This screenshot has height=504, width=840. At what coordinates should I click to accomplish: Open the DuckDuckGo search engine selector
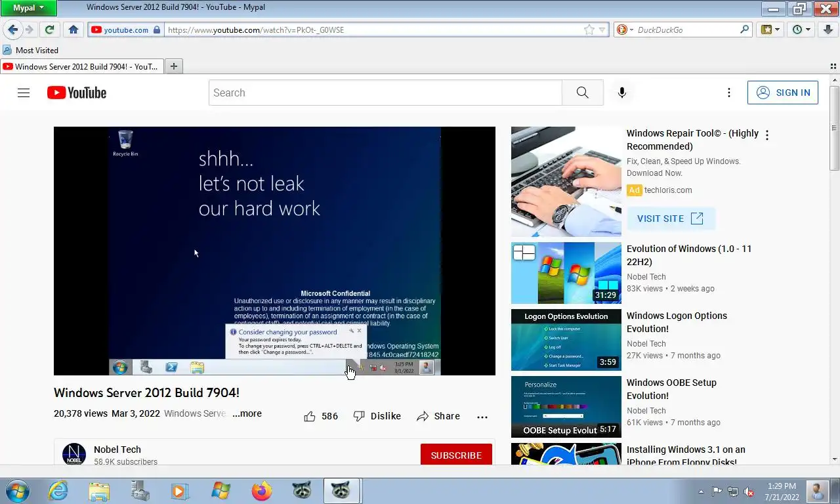point(624,30)
